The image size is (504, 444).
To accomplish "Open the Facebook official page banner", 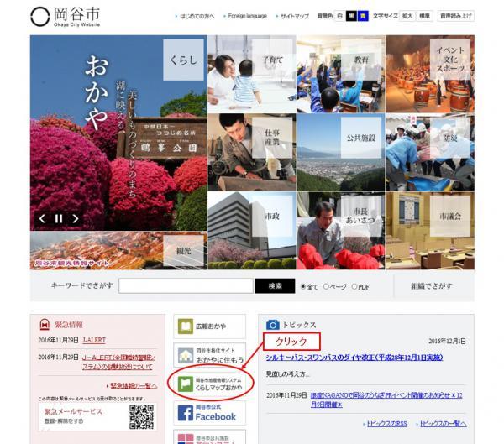I will [x=210, y=412].
